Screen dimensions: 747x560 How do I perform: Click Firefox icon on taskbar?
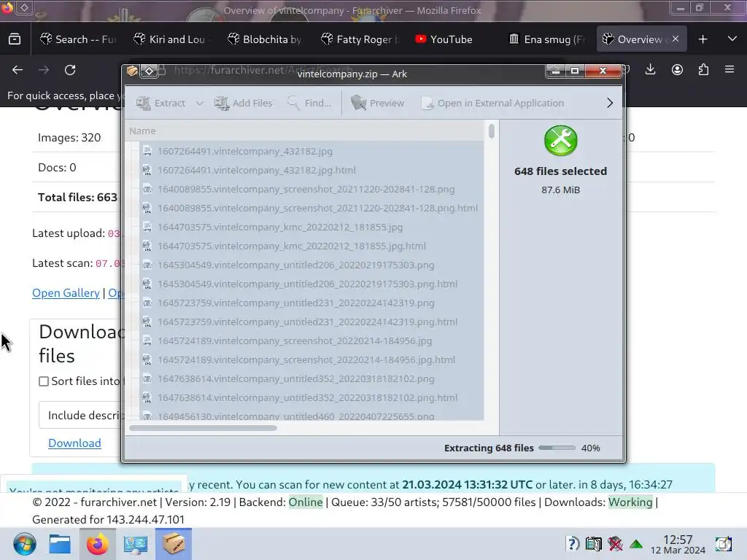97,544
